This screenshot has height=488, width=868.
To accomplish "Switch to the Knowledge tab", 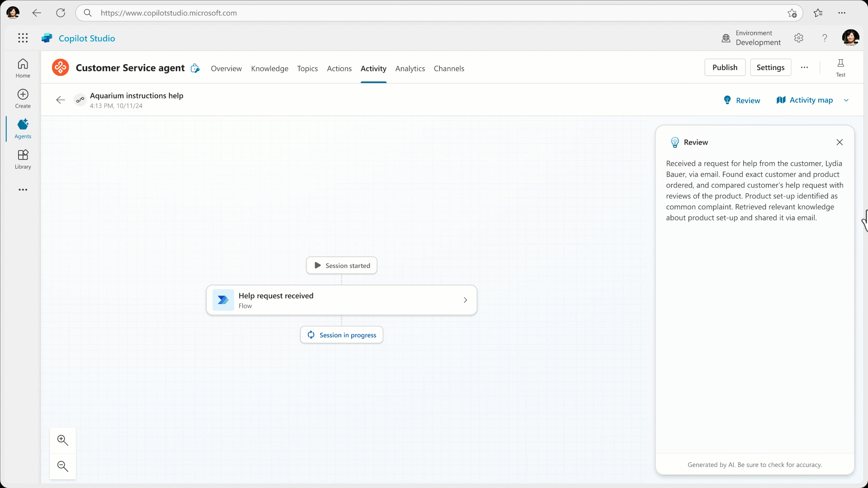I will pyautogui.click(x=269, y=69).
